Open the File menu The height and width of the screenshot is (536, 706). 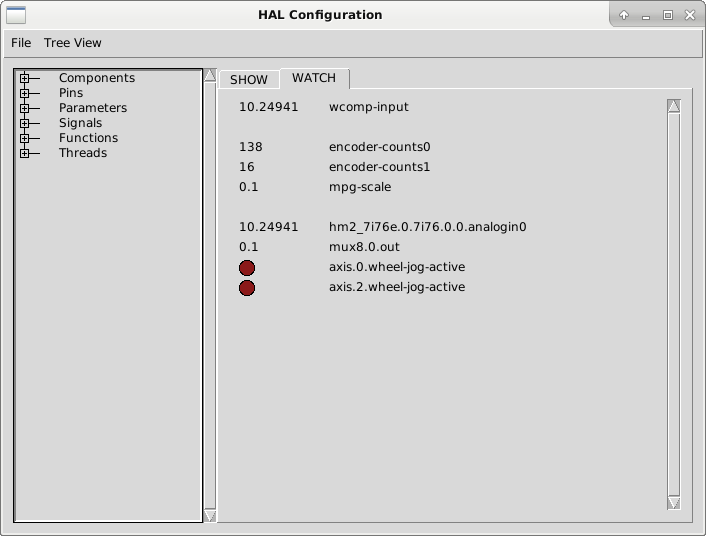pyautogui.click(x=21, y=43)
